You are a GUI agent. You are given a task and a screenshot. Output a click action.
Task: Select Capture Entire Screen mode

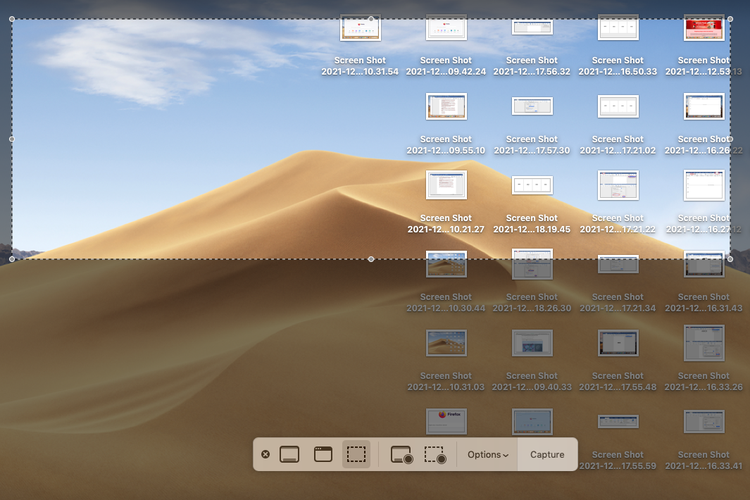click(x=290, y=454)
